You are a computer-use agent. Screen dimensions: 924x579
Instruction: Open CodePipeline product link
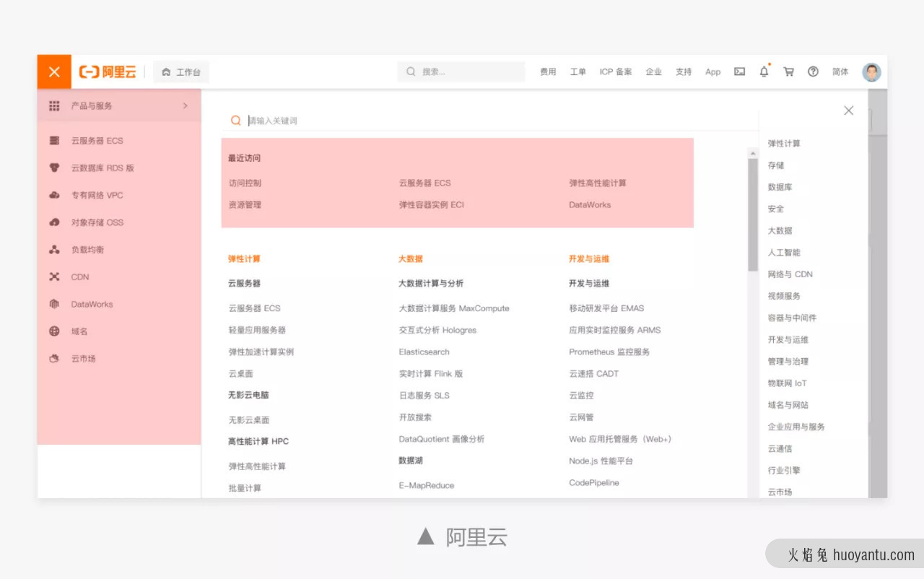click(594, 483)
